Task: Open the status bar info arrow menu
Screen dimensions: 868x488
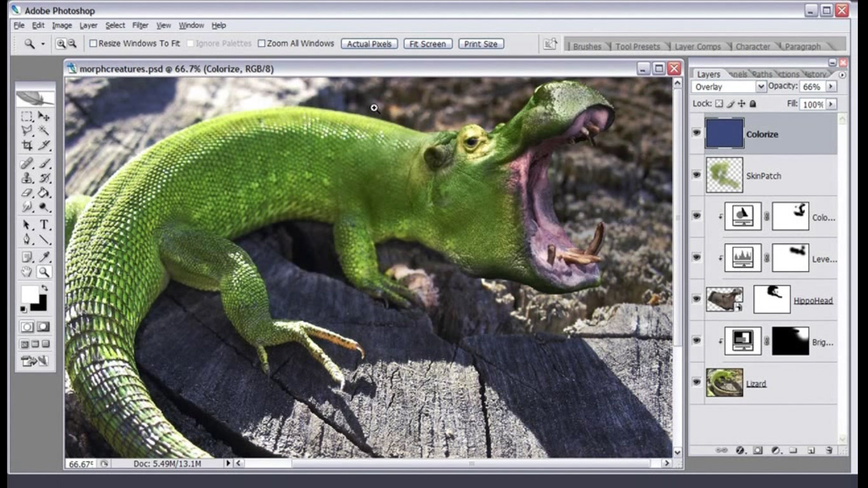Action: click(229, 464)
